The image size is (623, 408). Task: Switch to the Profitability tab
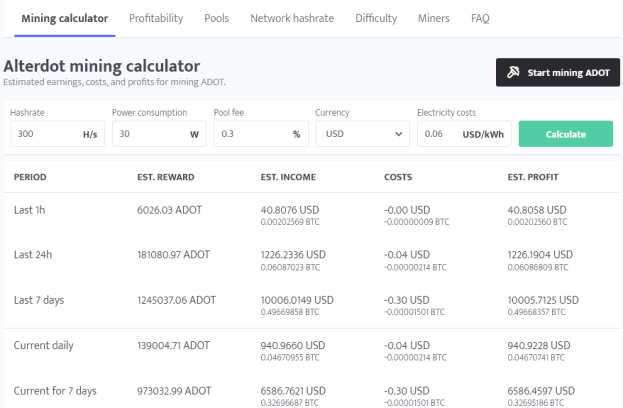tap(156, 18)
